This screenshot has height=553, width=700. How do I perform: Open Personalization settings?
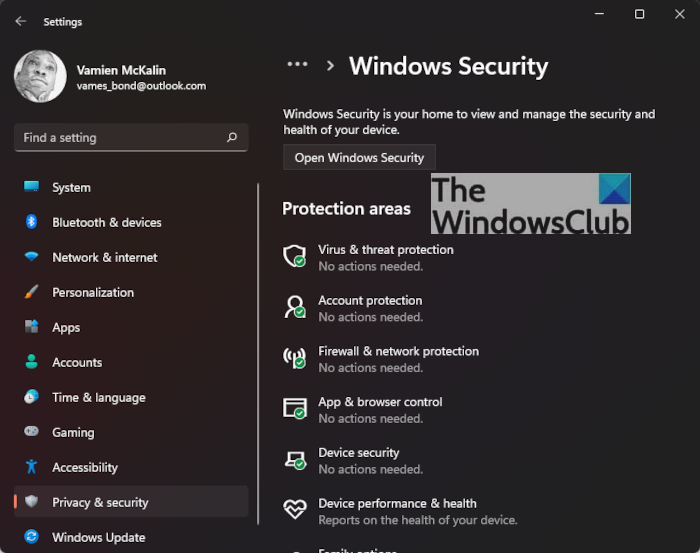92,292
